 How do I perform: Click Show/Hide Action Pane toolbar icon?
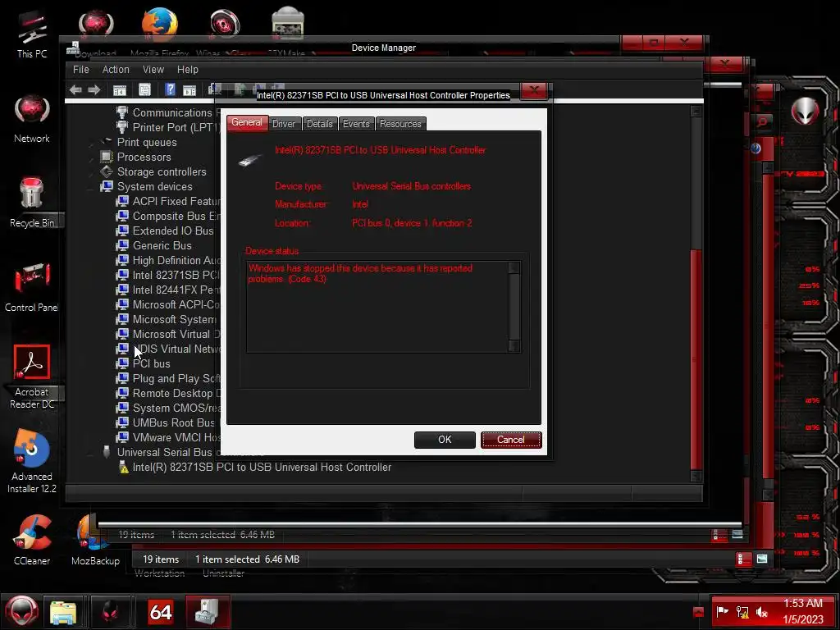pyautogui.click(x=189, y=90)
